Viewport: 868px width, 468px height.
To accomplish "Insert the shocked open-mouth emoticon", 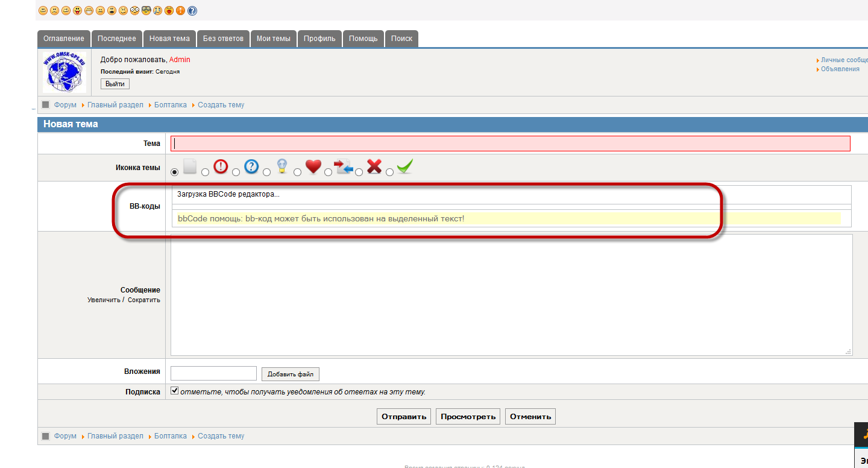I will pos(112,11).
